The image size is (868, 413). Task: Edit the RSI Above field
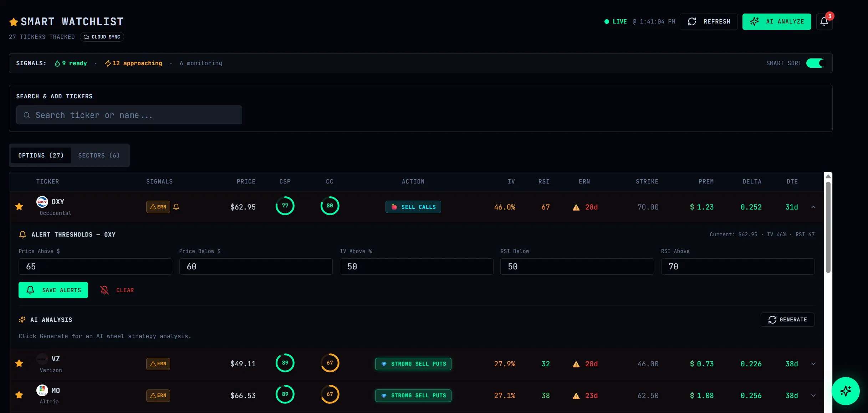[738, 267]
